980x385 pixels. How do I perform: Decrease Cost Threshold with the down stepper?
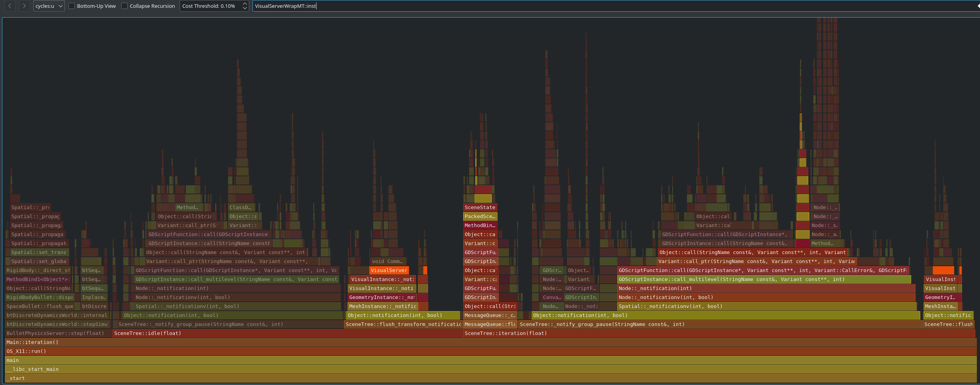pyautogui.click(x=245, y=8)
